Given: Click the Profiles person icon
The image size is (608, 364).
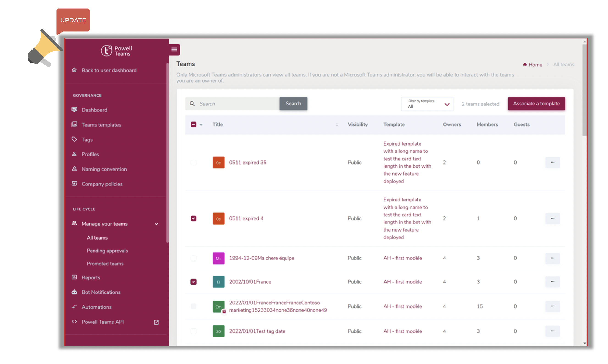Looking at the screenshot, I should point(74,154).
